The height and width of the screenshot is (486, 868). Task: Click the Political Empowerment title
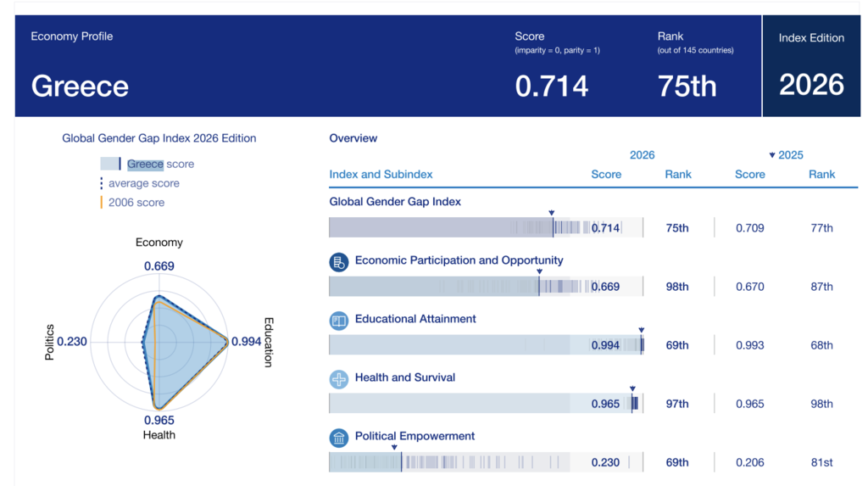pos(415,436)
